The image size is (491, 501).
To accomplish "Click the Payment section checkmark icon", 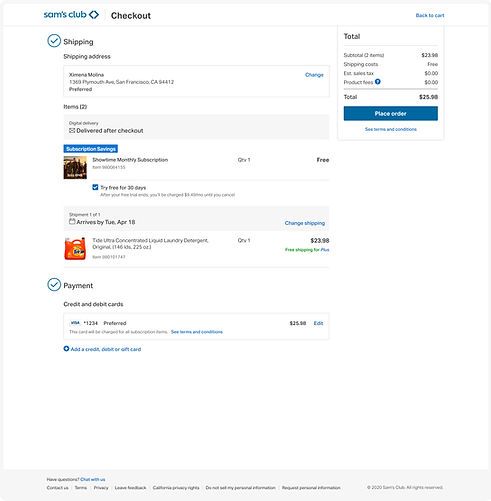I will pyautogui.click(x=54, y=285).
